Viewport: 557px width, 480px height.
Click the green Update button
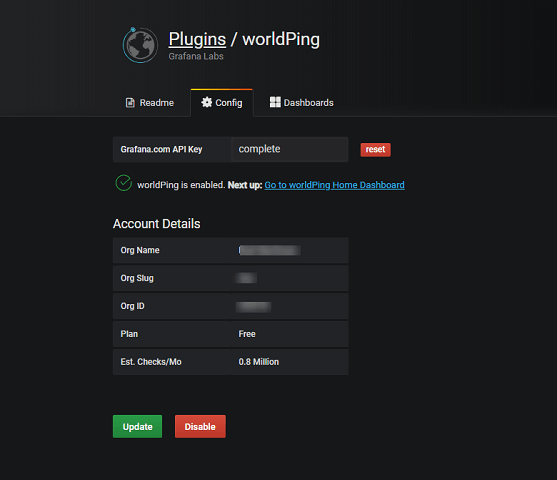[137, 426]
